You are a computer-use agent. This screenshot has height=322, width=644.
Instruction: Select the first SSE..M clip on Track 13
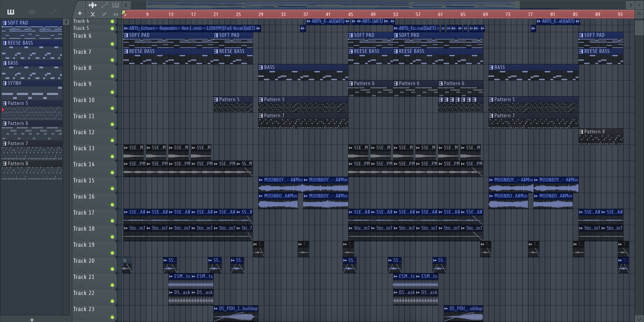point(133,153)
